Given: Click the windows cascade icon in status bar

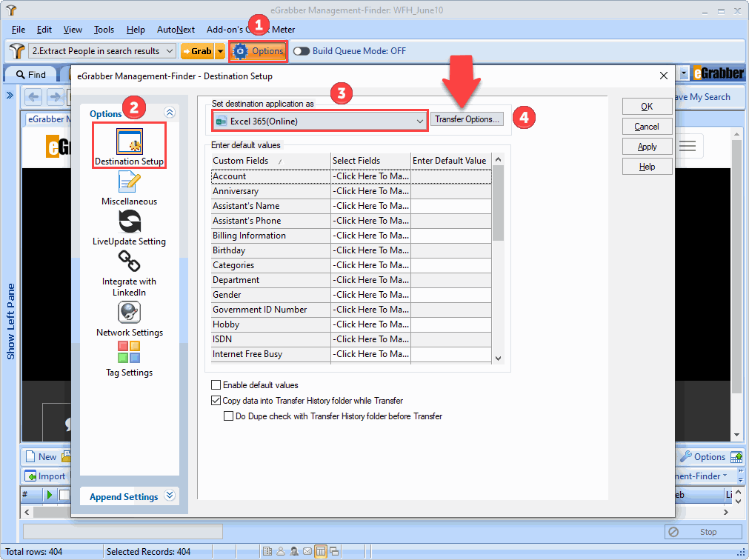Looking at the screenshot, I should pos(334,551).
